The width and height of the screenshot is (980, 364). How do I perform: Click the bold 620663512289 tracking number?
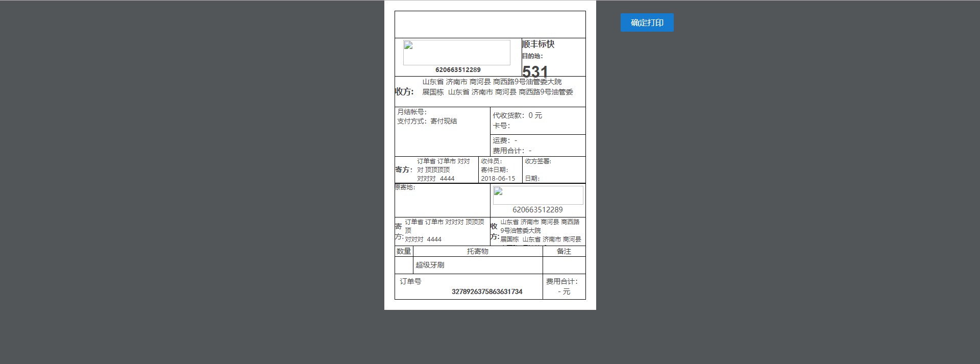tap(458, 70)
